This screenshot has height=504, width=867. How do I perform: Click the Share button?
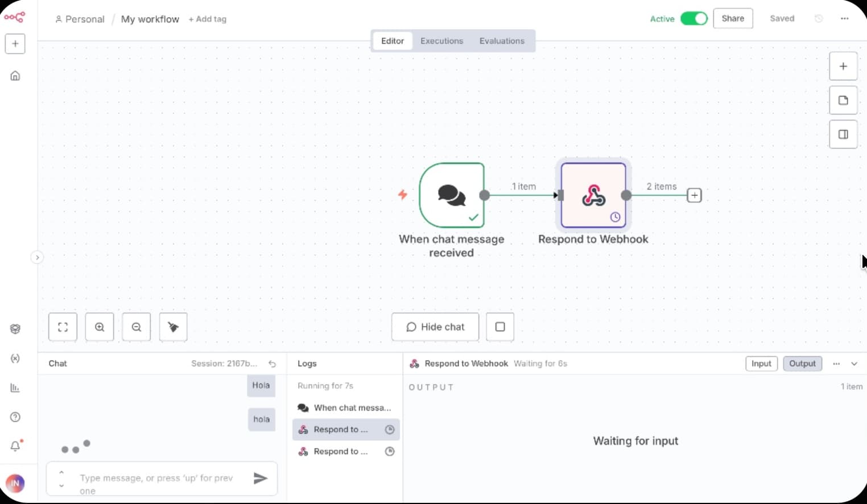pyautogui.click(x=733, y=19)
